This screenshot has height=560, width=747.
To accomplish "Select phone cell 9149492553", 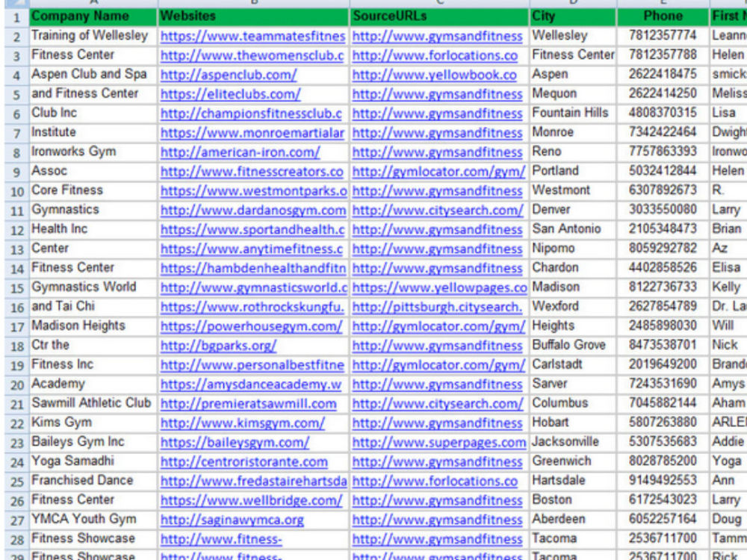I will [x=663, y=480].
